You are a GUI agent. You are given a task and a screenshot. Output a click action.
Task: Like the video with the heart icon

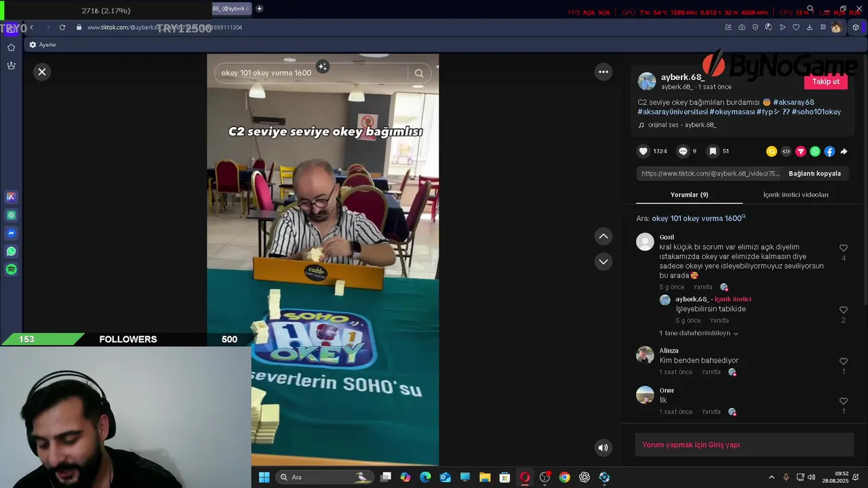(644, 151)
